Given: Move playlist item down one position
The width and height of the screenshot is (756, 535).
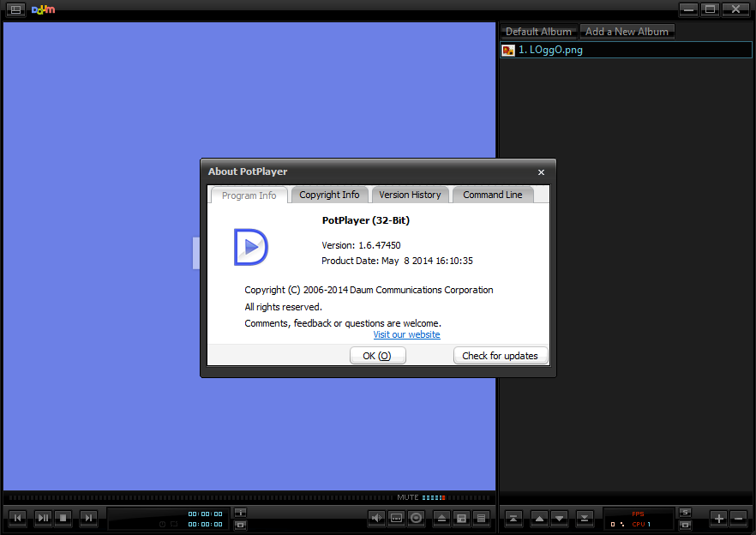Looking at the screenshot, I should (x=559, y=519).
